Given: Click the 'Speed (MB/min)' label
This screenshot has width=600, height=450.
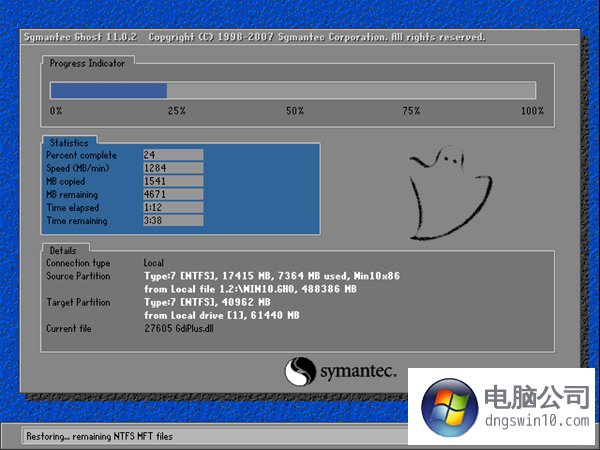Looking at the screenshot, I should click(78, 168).
